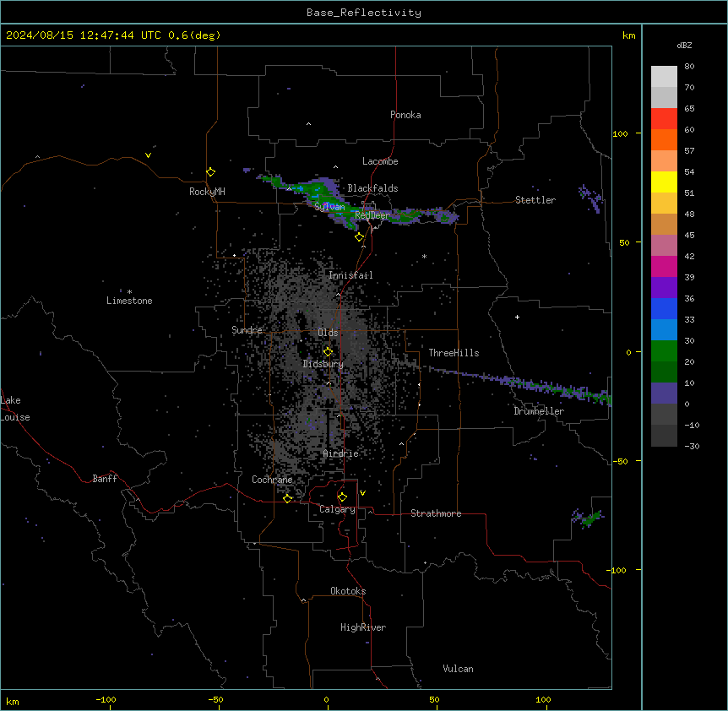This screenshot has width=728, height=711.
Task: Select the 54 dBZ yellow legend swatch
Action: [x=664, y=182]
